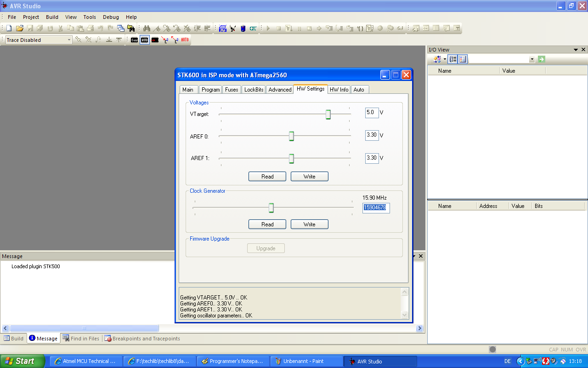Click the crossed tools icon in toolbar
Image resolution: width=588 pixels, height=368 pixels.
(x=233, y=29)
